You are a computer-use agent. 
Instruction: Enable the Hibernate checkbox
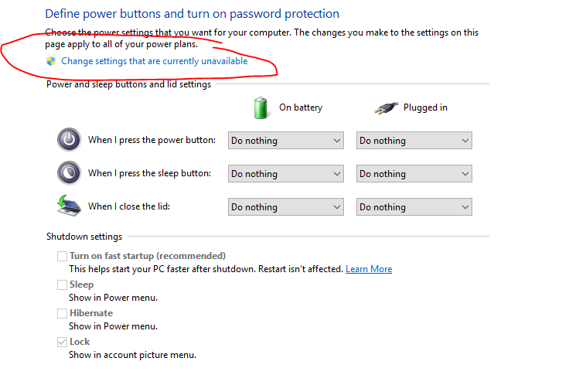(62, 313)
